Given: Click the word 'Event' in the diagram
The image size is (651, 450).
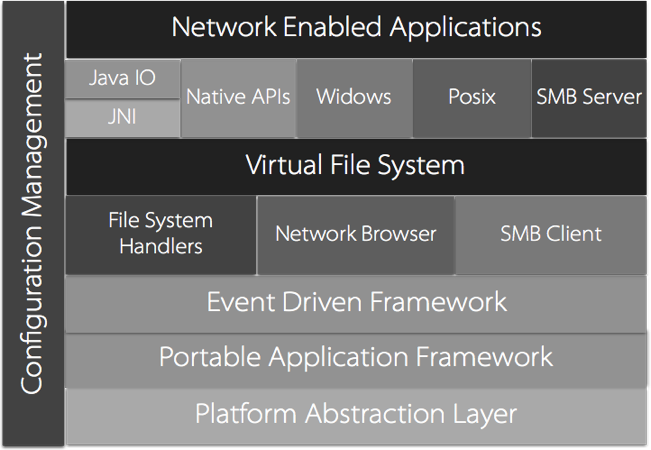Looking at the screenshot, I should click(x=235, y=302).
